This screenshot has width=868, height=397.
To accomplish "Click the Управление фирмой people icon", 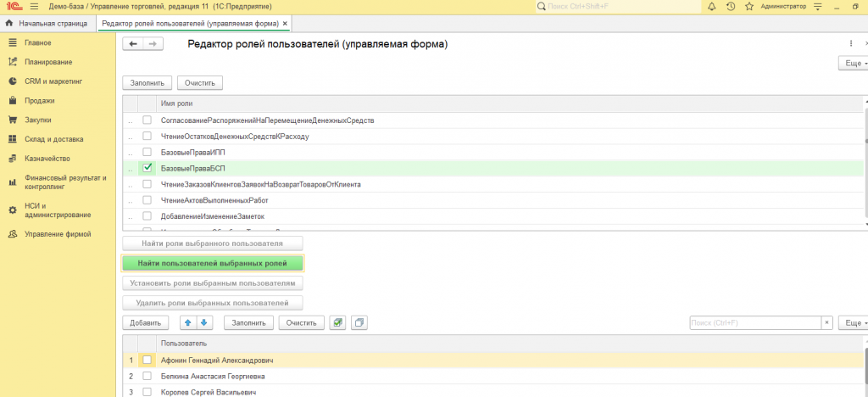I will (12, 234).
